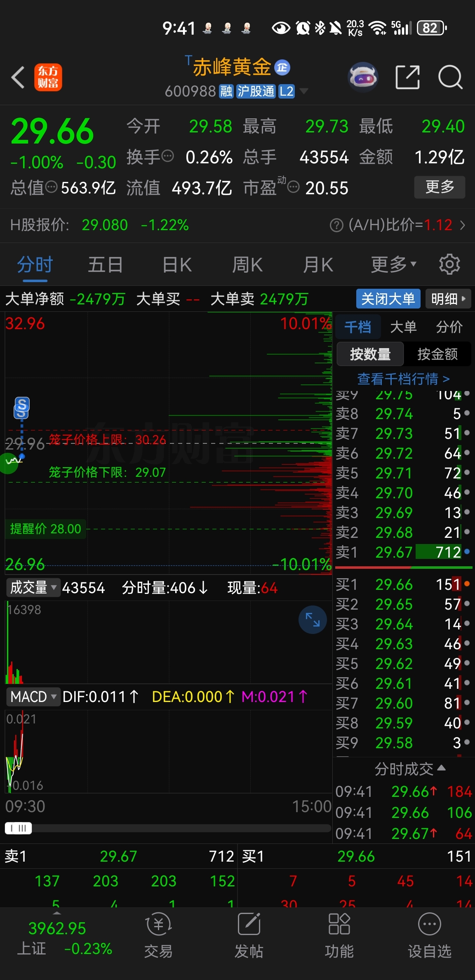Open the 东方财富 logo icon
This screenshot has height=980, width=475.
pos(48,77)
